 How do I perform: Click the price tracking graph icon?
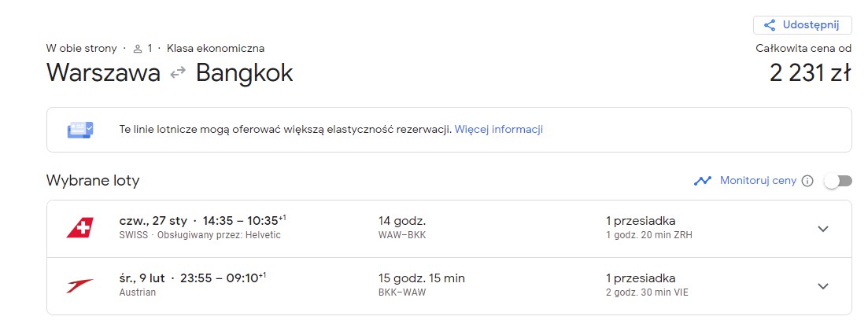click(x=703, y=181)
